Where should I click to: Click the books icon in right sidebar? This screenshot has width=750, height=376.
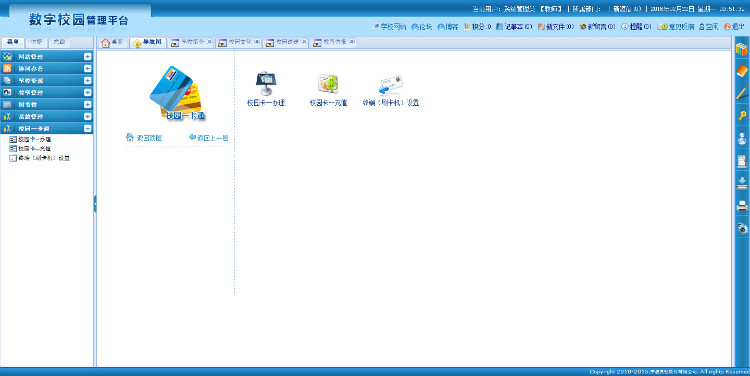click(741, 50)
